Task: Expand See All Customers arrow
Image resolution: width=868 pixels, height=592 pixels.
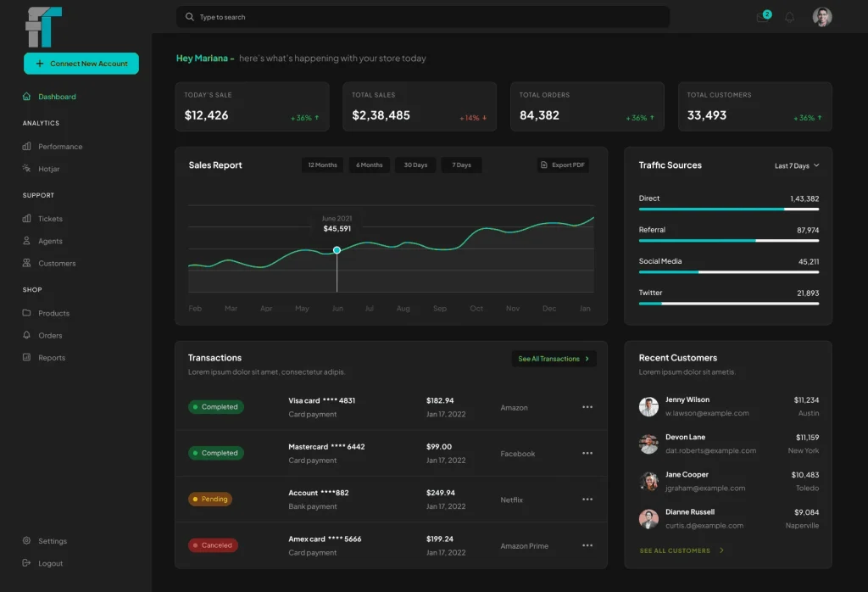Action: coord(721,550)
